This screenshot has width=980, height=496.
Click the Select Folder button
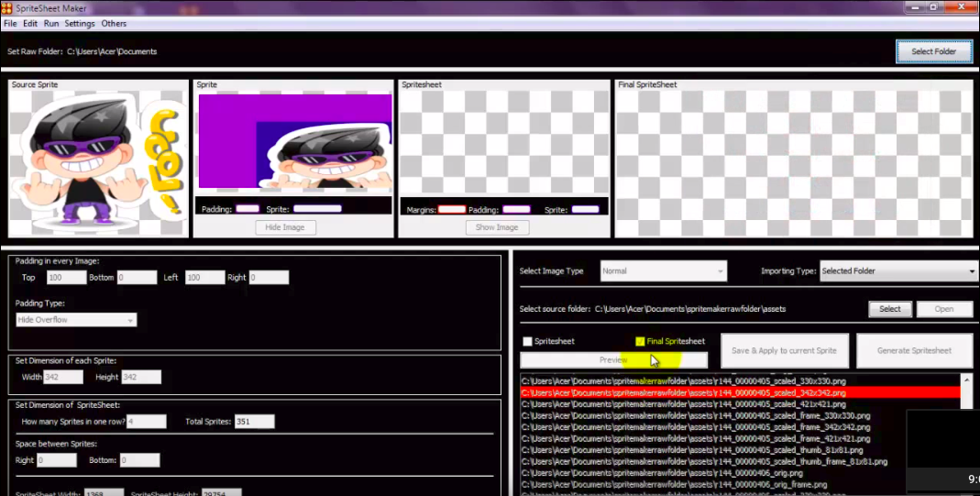tap(934, 52)
